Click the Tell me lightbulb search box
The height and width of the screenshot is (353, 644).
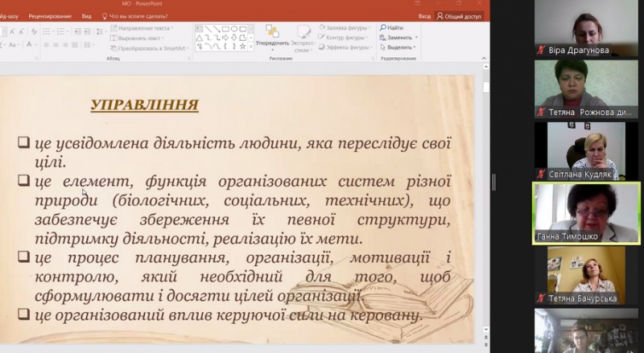(x=142, y=15)
